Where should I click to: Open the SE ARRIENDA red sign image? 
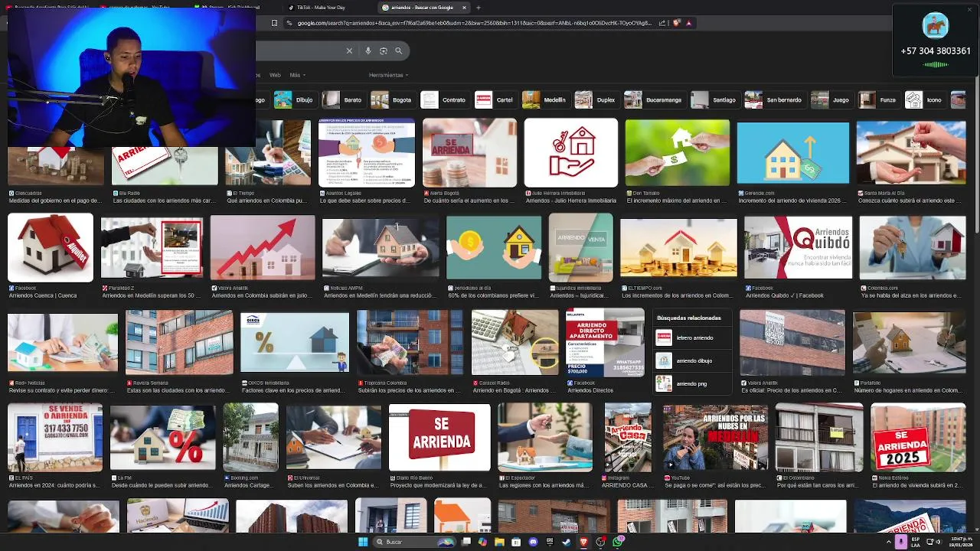pos(439,438)
